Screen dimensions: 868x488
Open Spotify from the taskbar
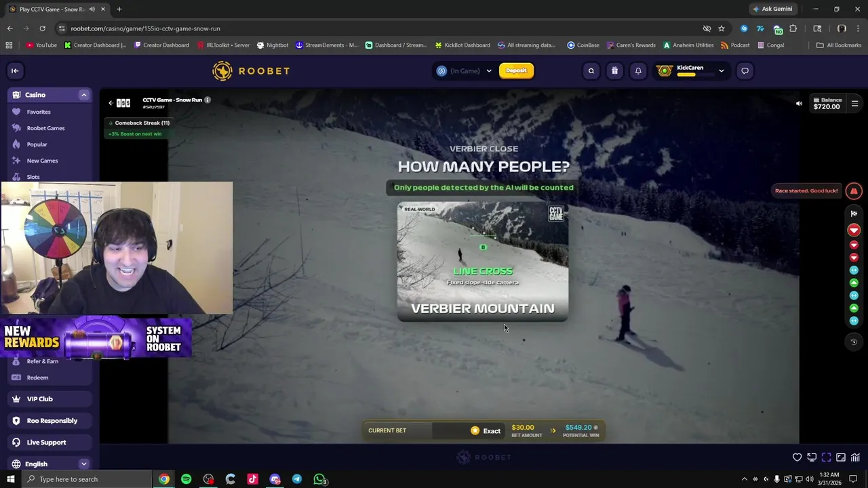(x=186, y=479)
